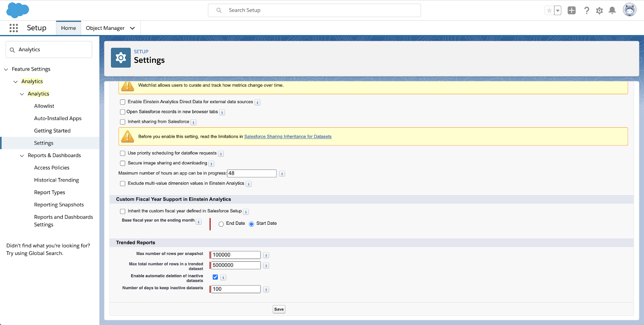Open the notifications bell
Screen dimensions: 644x325
pyautogui.click(x=612, y=10)
